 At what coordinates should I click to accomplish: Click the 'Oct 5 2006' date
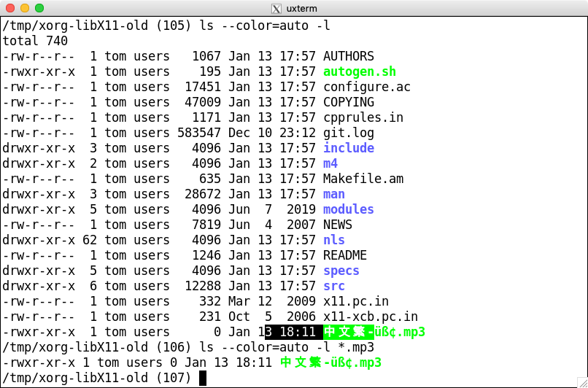(272, 317)
